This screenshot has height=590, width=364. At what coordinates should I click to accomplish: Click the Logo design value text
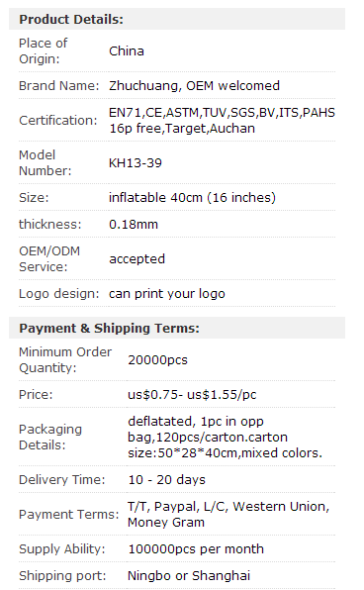point(167,293)
